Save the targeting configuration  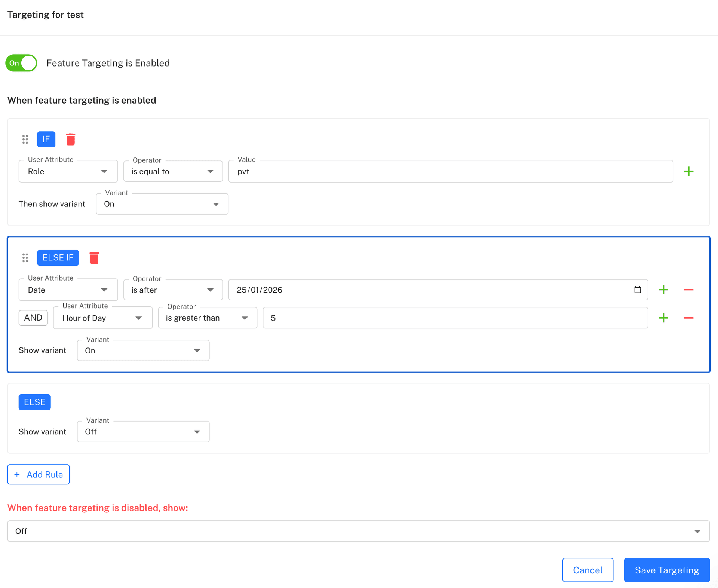[666, 570]
